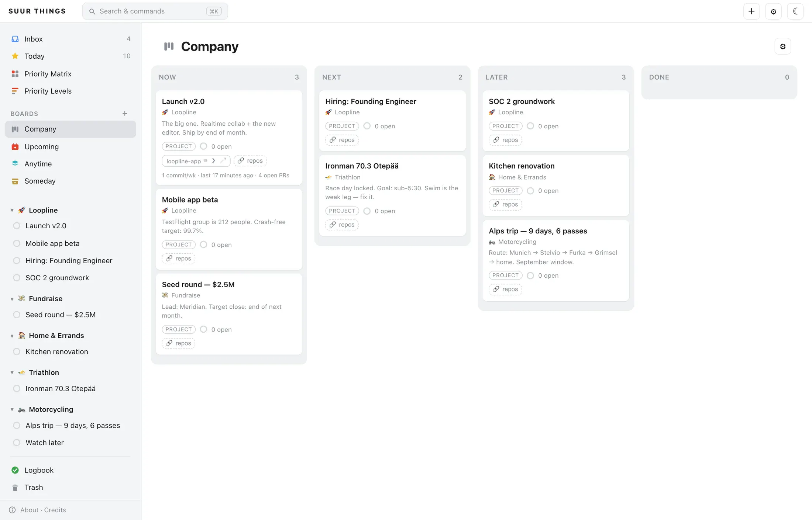This screenshot has height=520, width=812.
Task: Check off Watch later in sidebar
Action: 17,443
